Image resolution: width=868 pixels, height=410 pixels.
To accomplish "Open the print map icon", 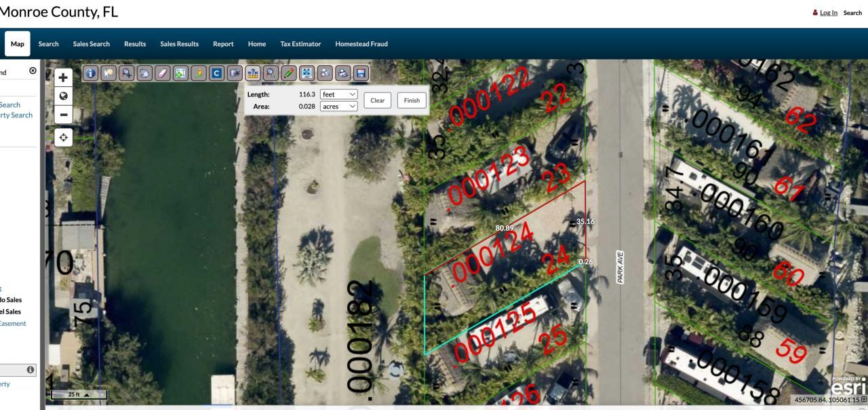I will (344, 73).
